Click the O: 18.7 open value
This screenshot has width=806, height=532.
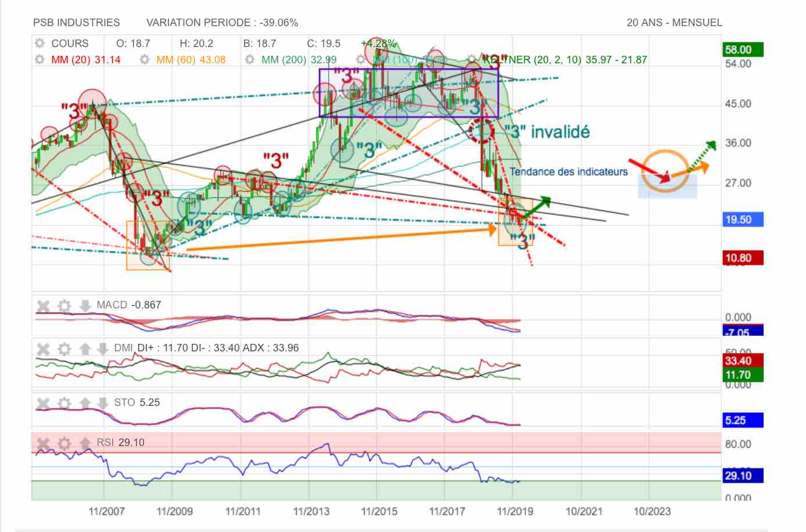[x=133, y=44]
